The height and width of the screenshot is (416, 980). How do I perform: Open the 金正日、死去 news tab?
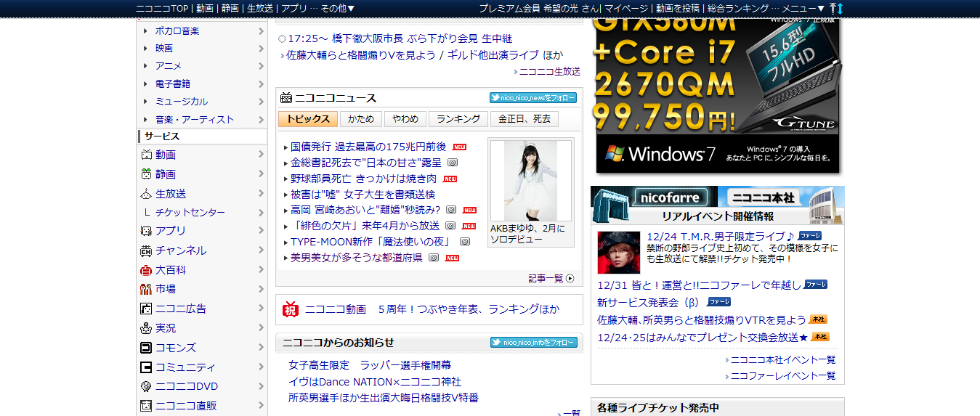pyautogui.click(x=525, y=119)
